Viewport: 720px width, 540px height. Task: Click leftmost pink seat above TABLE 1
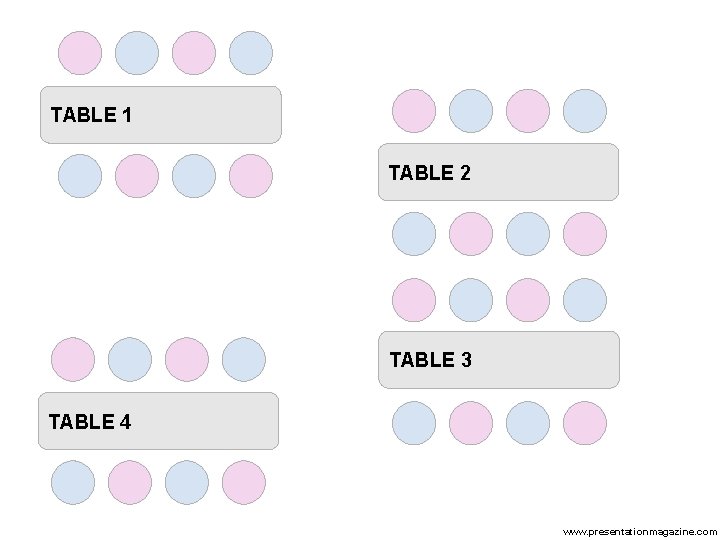[x=80, y=53]
